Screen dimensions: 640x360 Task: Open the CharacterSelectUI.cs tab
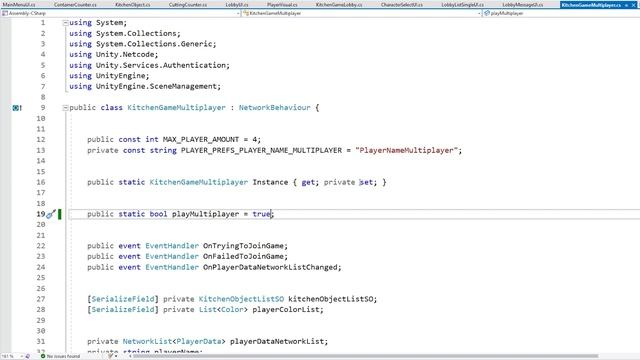[402, 4]
